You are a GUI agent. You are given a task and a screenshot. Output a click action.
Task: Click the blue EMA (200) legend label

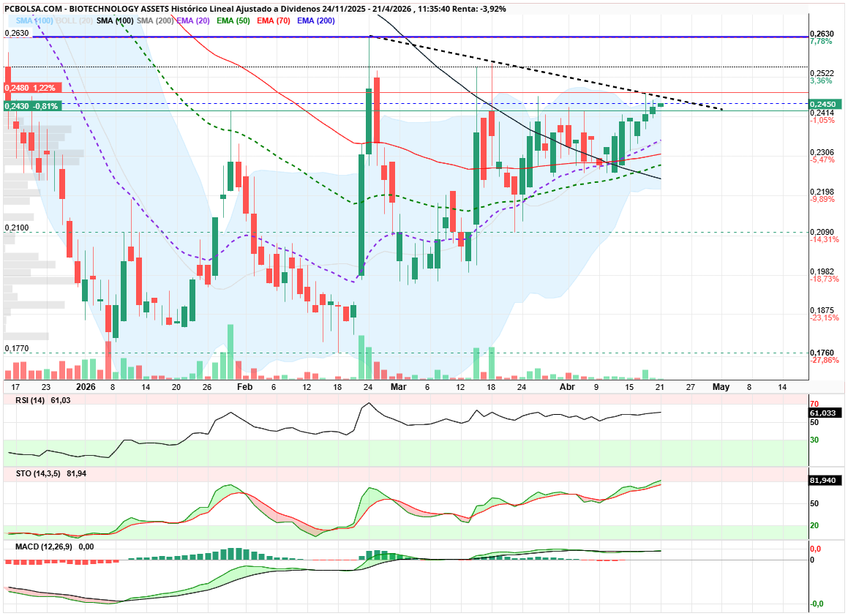point(315,20)
